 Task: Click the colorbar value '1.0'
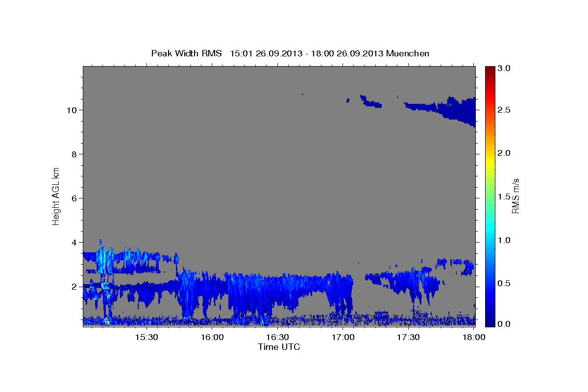click(x=505, y=240)
